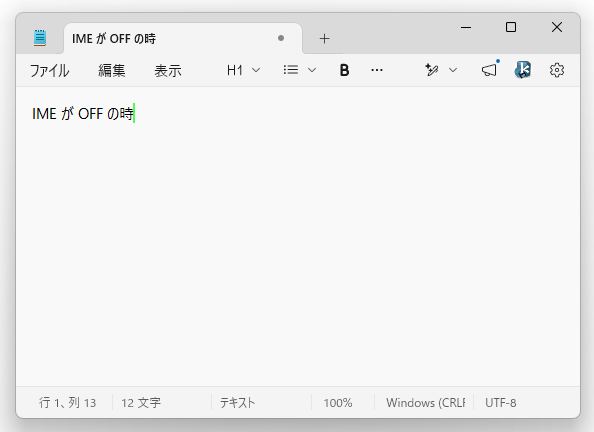The width and height of the screenshot is (594, 432).
Task: Open the 表示 menu
Action: point(168,70)
